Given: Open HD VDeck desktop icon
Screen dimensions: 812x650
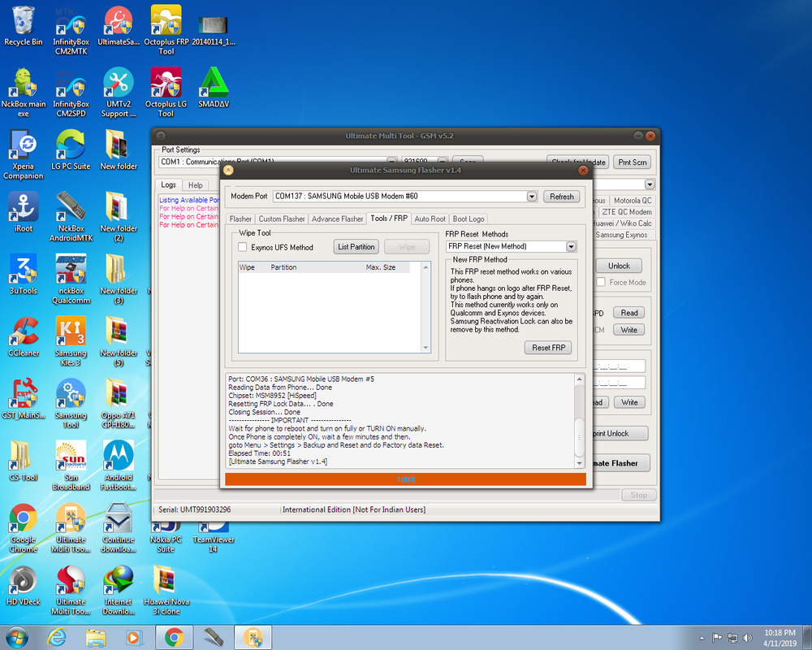Looking at the screenshot, I should [x=24, y=585].
